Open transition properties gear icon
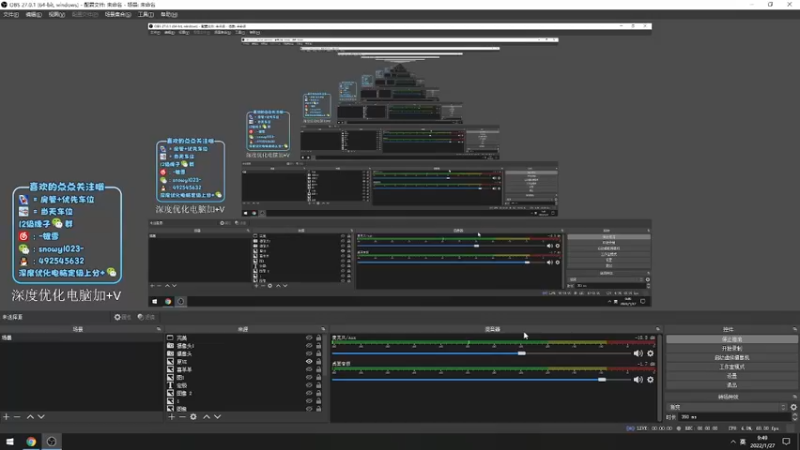800x450 pixels. (793, 407)
